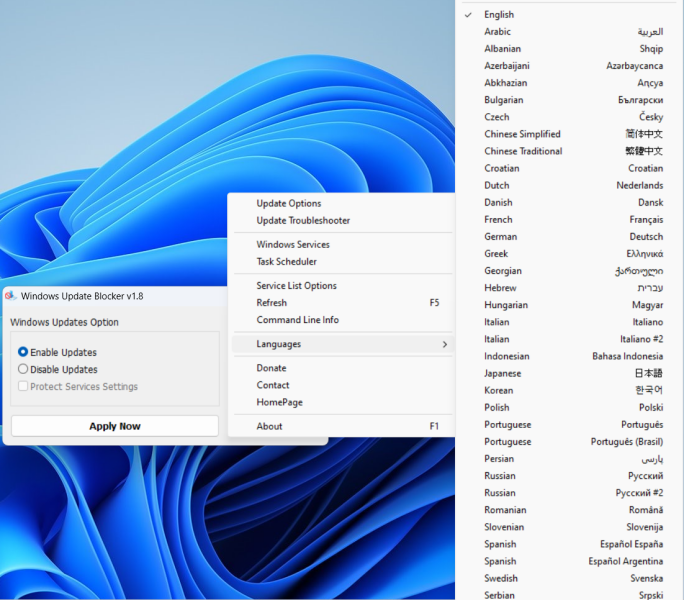Choose the Russian Русский entry
The width and height of the screenshot is (684, 600).
point(569,475)
